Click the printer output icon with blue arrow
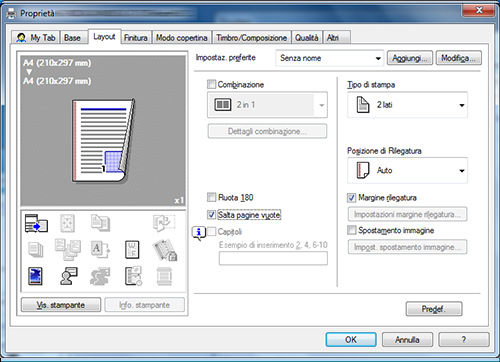This screenshot has height=362, width=500. 36,223
